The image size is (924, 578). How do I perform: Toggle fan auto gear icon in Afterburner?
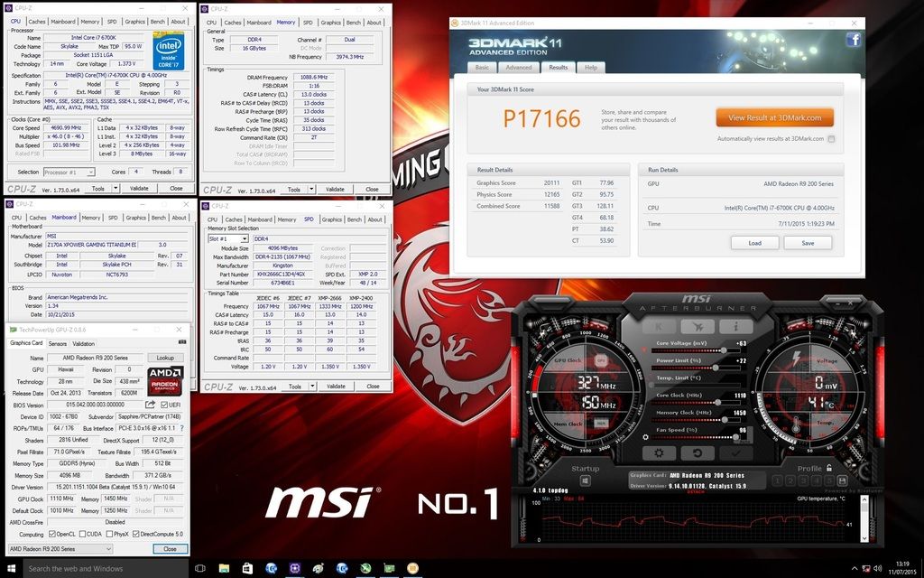point(645,437)
